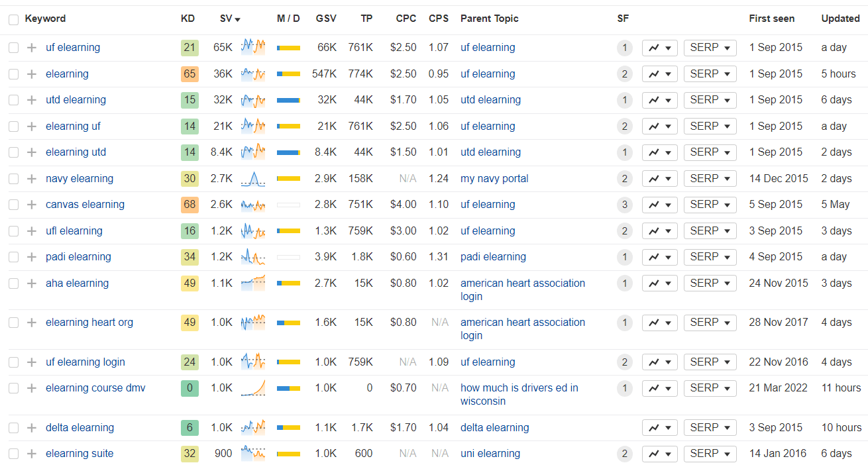Check the checkbox for "utd elearning" row
868x463 pixels.
(x=13, y=99)
